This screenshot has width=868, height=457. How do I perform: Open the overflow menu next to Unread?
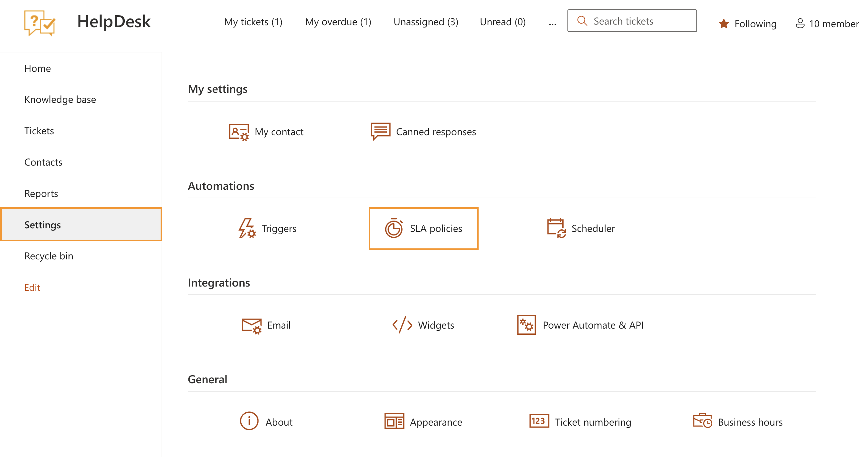pos(552,22)
